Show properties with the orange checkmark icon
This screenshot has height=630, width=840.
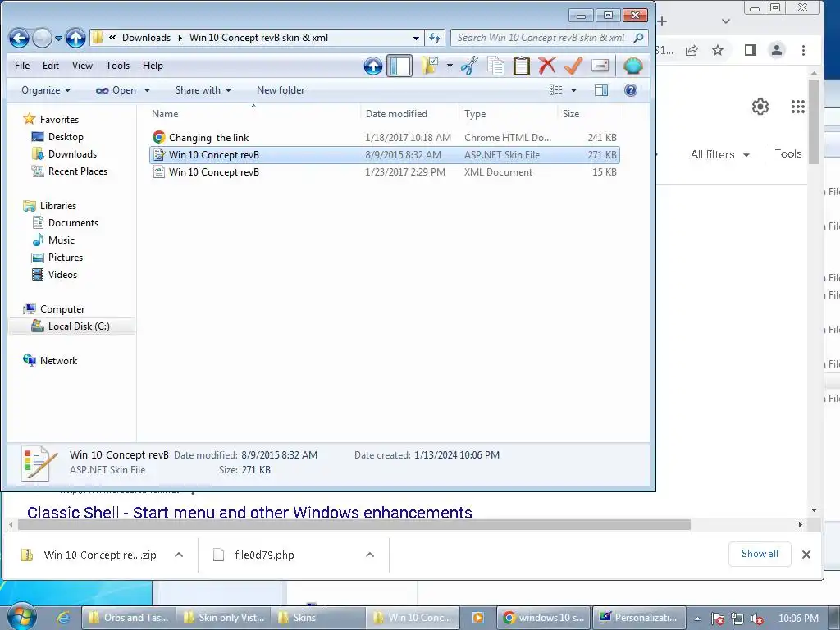pyautogui.click(x=573, y=66)
